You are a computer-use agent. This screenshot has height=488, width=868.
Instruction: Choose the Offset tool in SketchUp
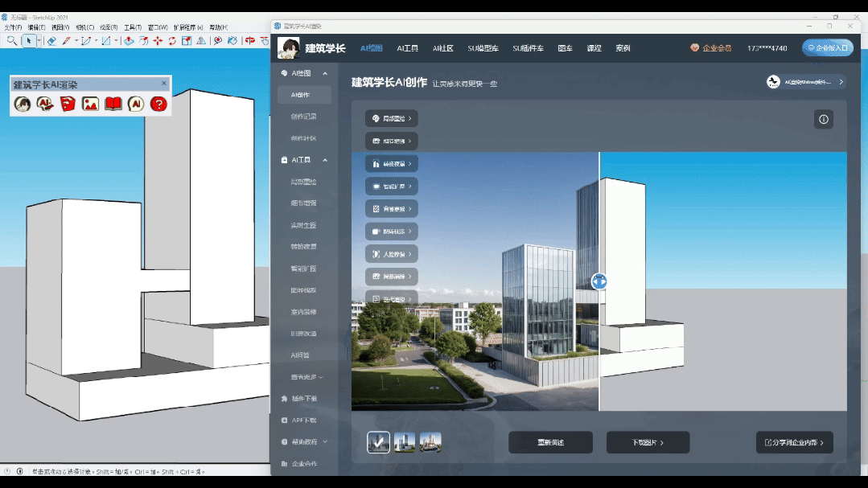pyautogui.click(x=143, y=40)
